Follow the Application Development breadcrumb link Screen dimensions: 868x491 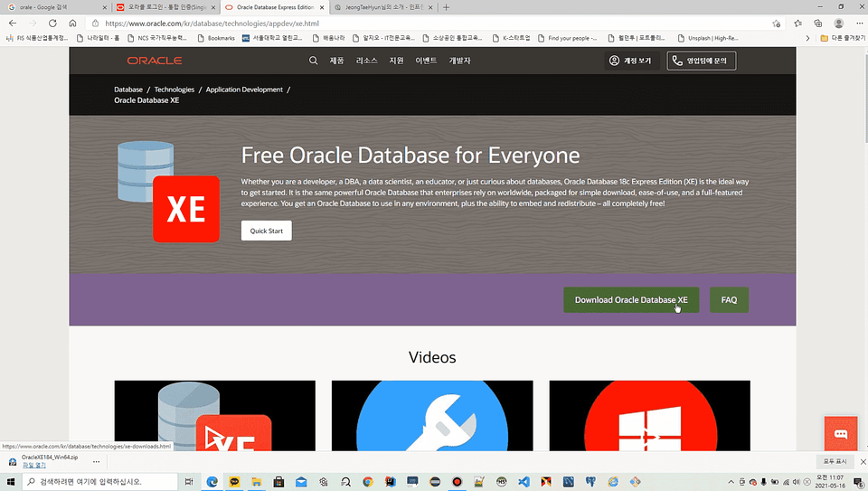[244, 90]
